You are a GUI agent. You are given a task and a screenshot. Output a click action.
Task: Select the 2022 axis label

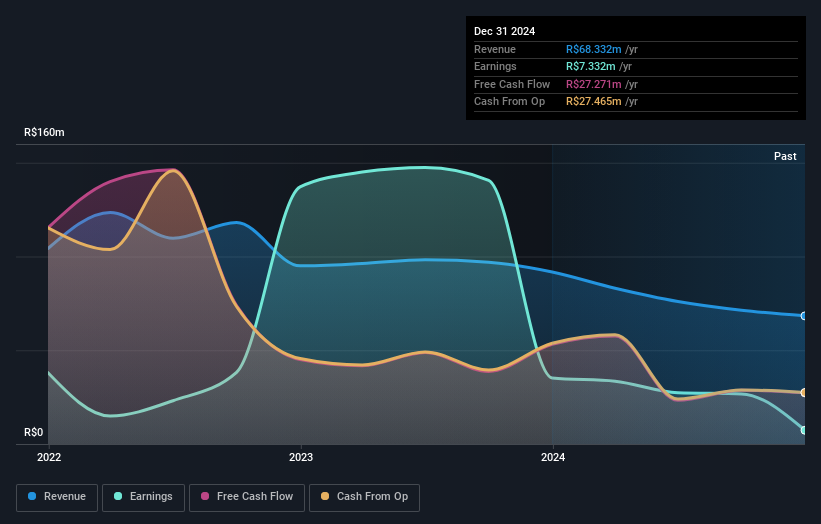(49, 457)
